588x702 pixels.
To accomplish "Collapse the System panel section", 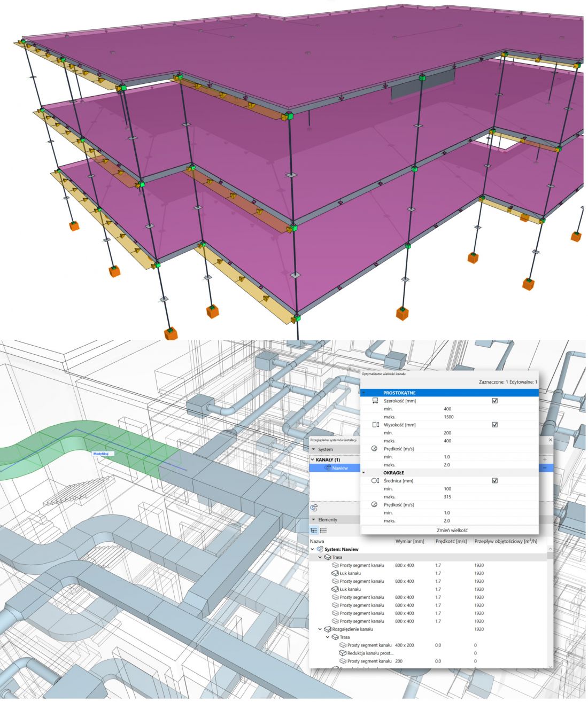I will [314, 450].
